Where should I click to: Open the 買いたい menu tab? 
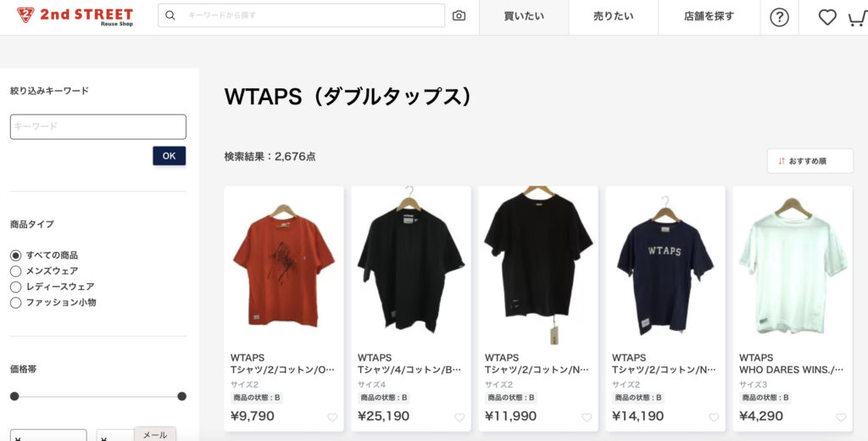point(524,17)
